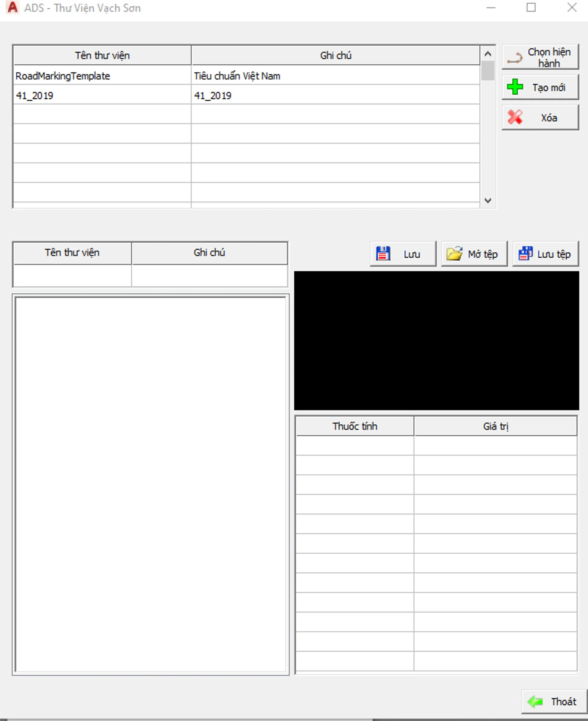Image resolution: width=588 pixels, height=721 pixels.
Task: Click the first empty Thuộc tính cell
Action: point(355,445)
